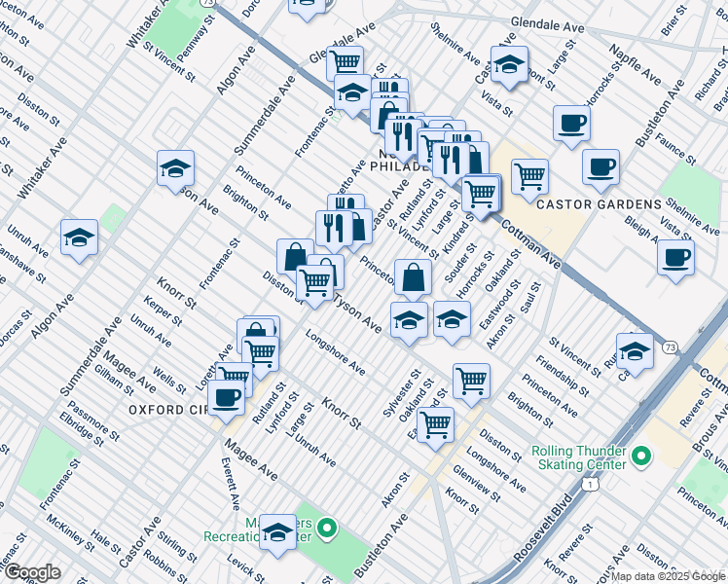The width and height of the screenshot is (728, 584).
Task: Click the school marker near Route 73 shield
Action: [x=636, y=353]
